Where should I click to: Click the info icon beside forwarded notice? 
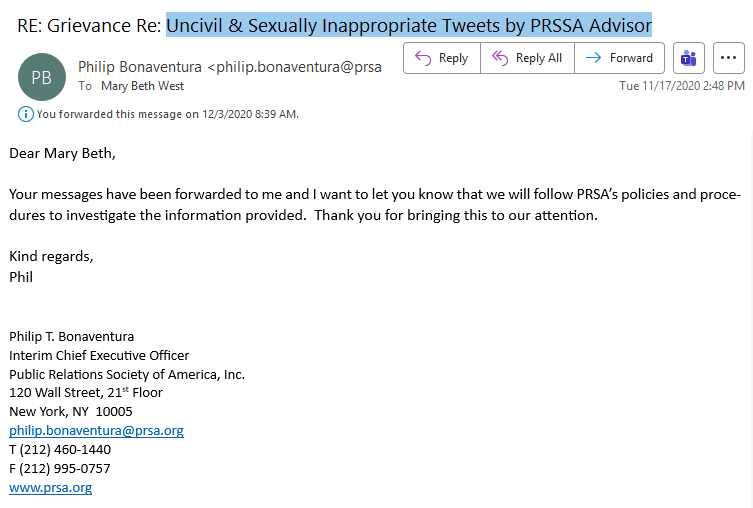[x=25, y=114]
